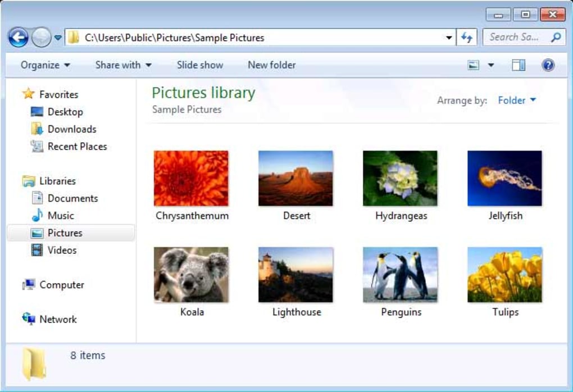573x392 pixels.
Task: Click the Recent Places icon
Action: pos(38,146)
